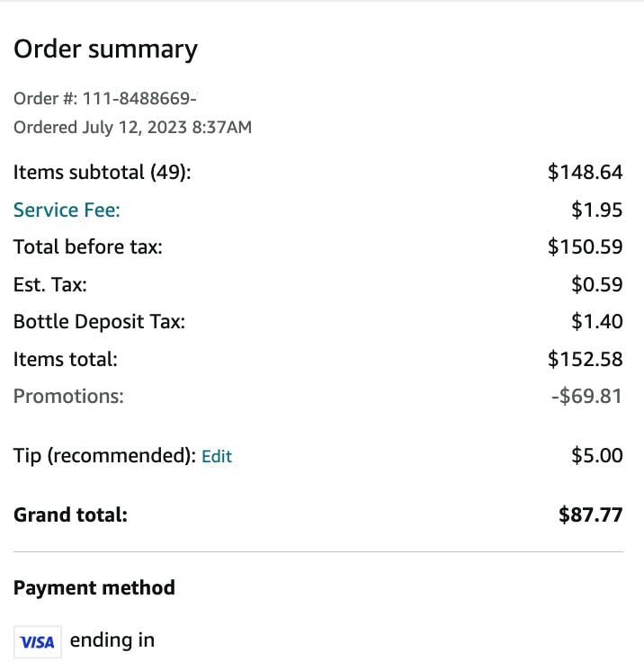This screenshot has width=644, height=671.
Task: Click the $1.40 bottle deposit amount
Action: [x=597, y=322]
